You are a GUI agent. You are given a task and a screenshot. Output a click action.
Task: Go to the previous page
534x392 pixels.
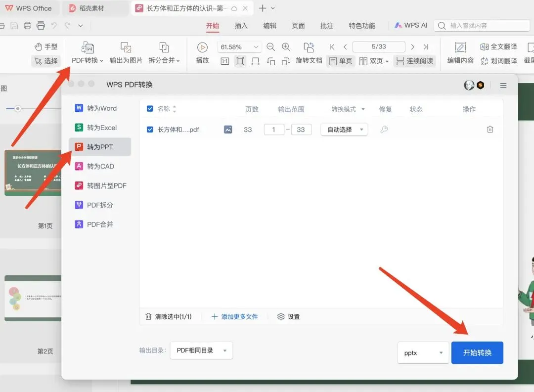click(x=345, y=47)
